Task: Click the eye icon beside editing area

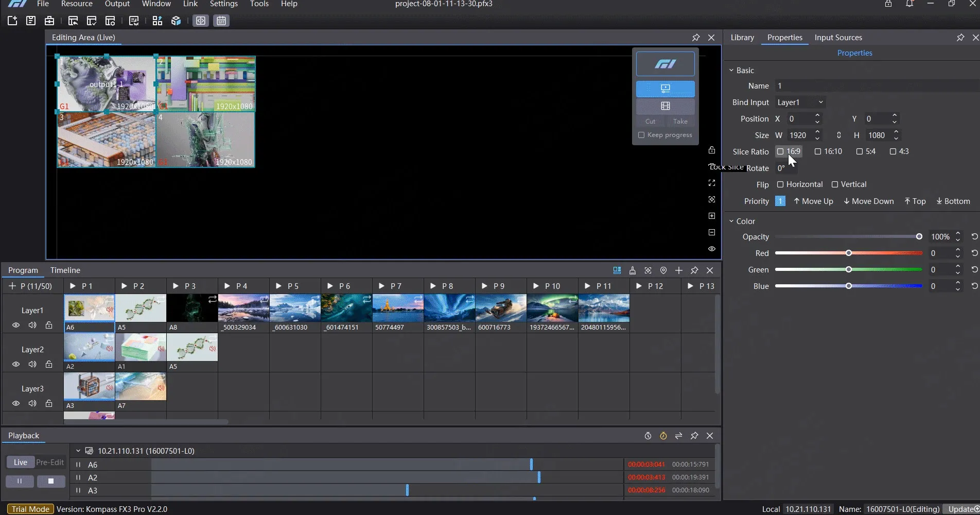Action: (712, 249)
